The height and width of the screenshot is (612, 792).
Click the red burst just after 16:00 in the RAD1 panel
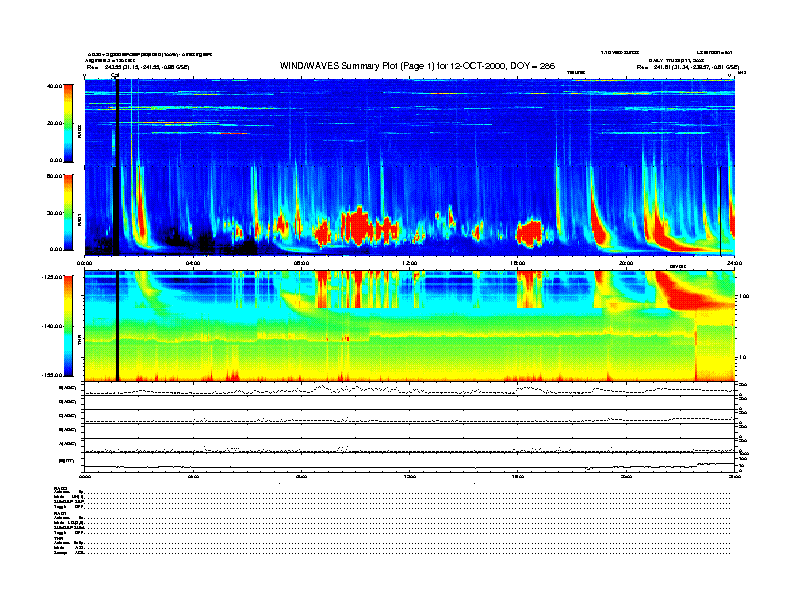click(529, 233)
